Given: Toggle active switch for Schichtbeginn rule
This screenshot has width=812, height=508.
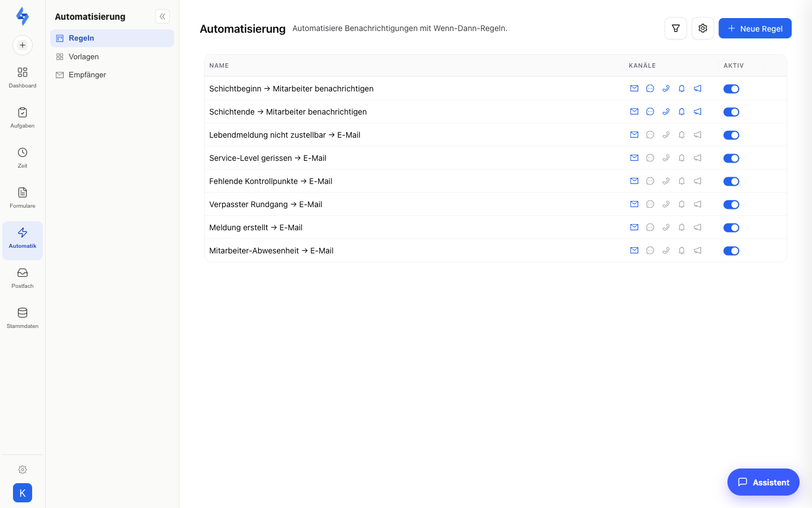Looking at the screenshot, I should [731, 89].
